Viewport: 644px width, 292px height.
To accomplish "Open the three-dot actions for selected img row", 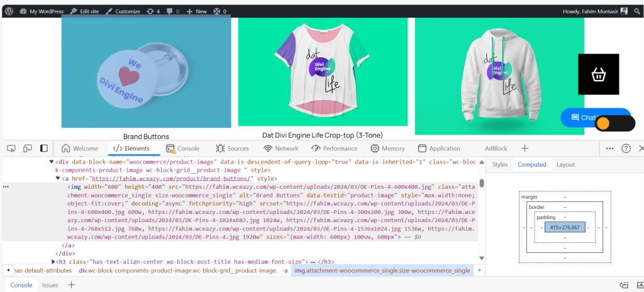I will [6, 187].
